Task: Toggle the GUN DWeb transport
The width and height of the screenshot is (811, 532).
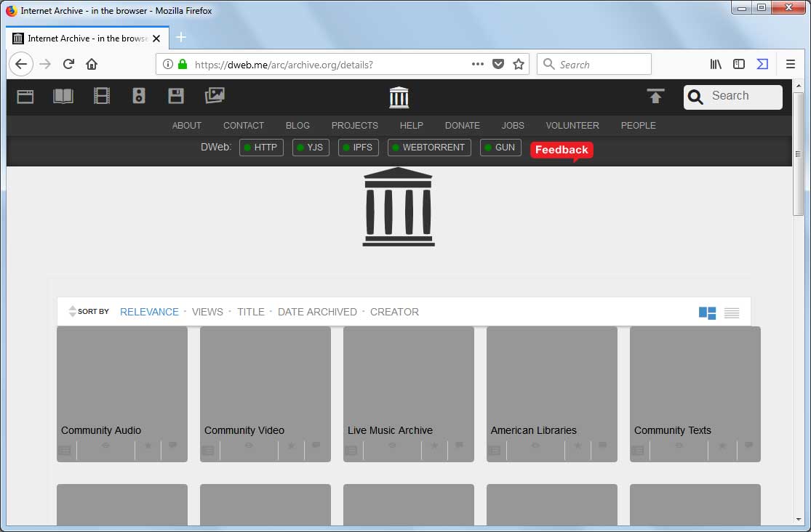Action: (x=500, y=148)
